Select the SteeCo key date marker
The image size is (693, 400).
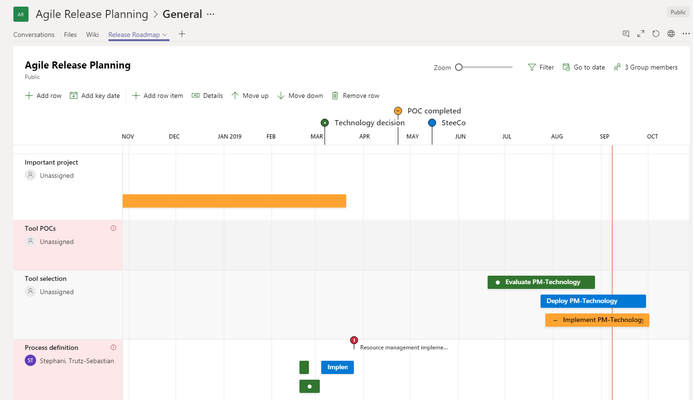point(432,122)
